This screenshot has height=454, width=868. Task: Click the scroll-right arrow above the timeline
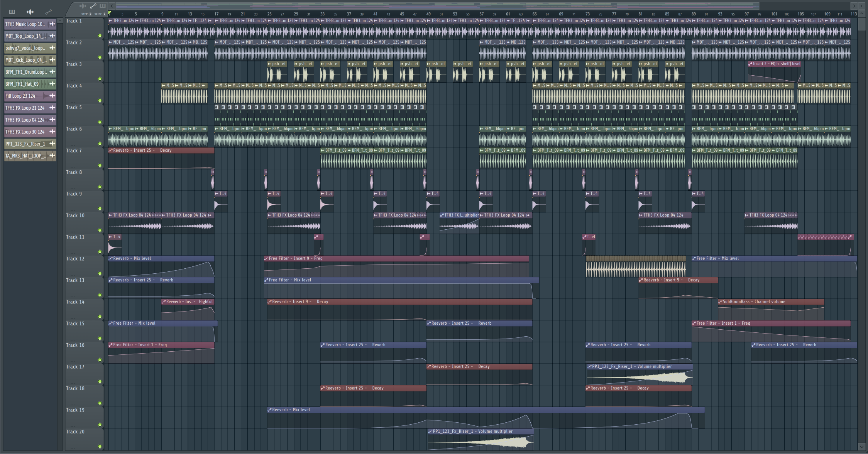tap(854, 6)
